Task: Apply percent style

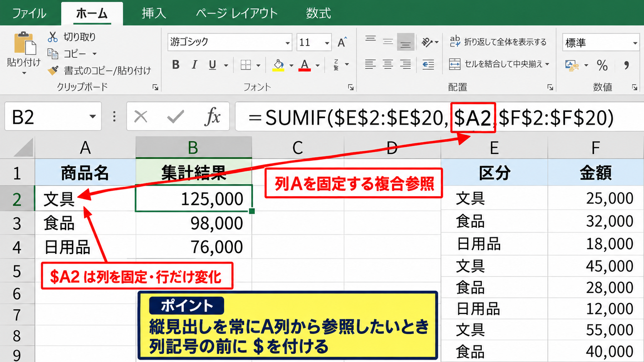Action: (602, 65)
